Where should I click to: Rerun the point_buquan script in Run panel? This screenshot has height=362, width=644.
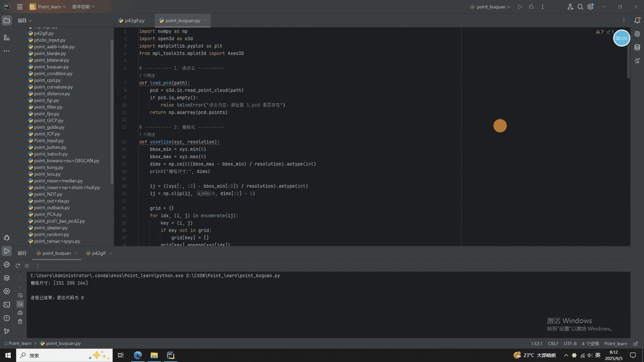coord(18,266)
